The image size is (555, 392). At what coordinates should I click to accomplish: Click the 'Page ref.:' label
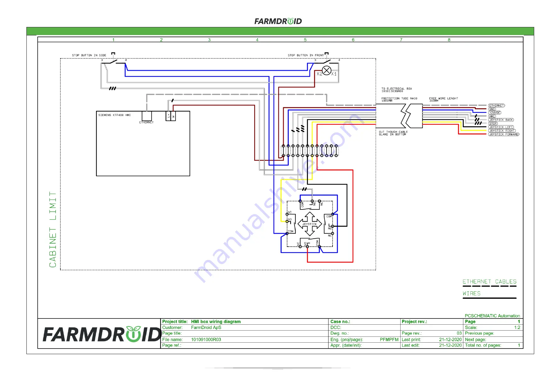tap(172, 345)
